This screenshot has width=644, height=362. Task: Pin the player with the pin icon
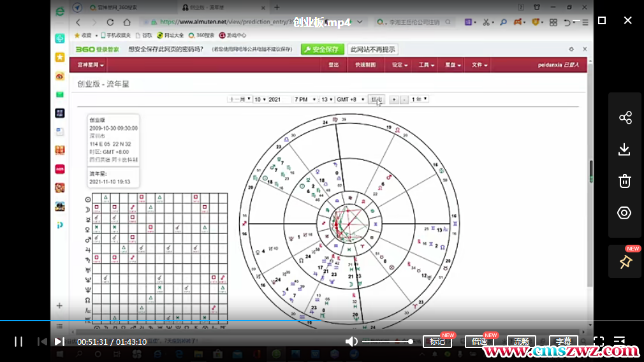(x=625, y=262)
